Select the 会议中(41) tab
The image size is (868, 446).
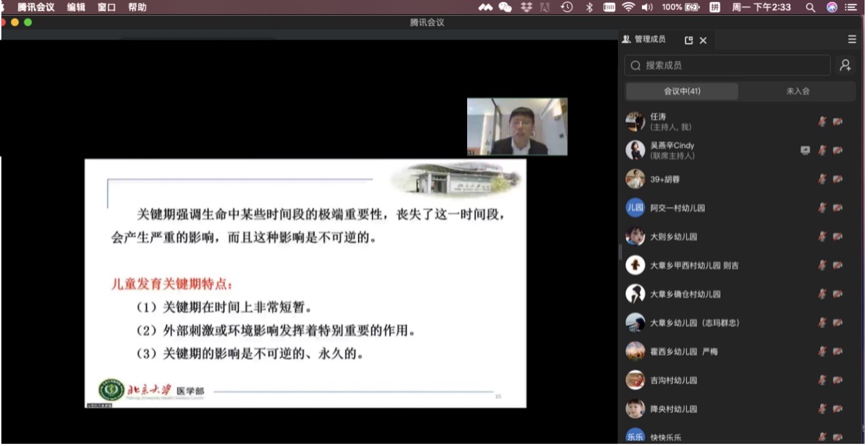pyautogui.click(x=682, y=92)
